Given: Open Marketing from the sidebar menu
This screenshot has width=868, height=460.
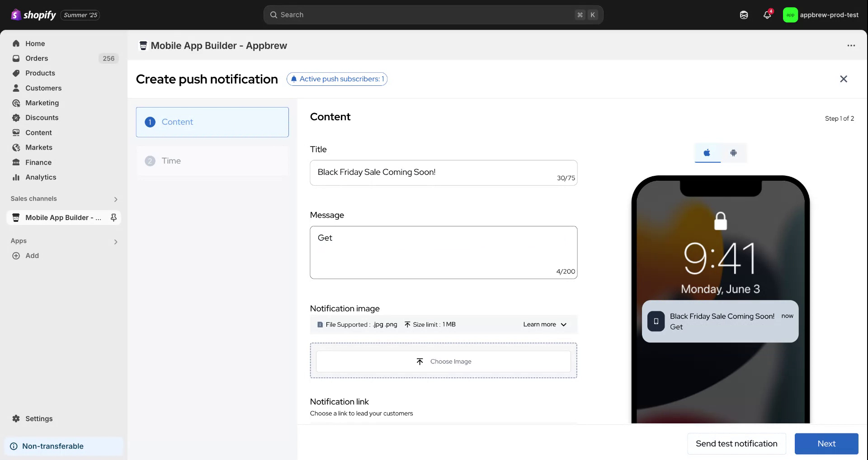Looking at the screenshot, I should click(x=42, y=103).
